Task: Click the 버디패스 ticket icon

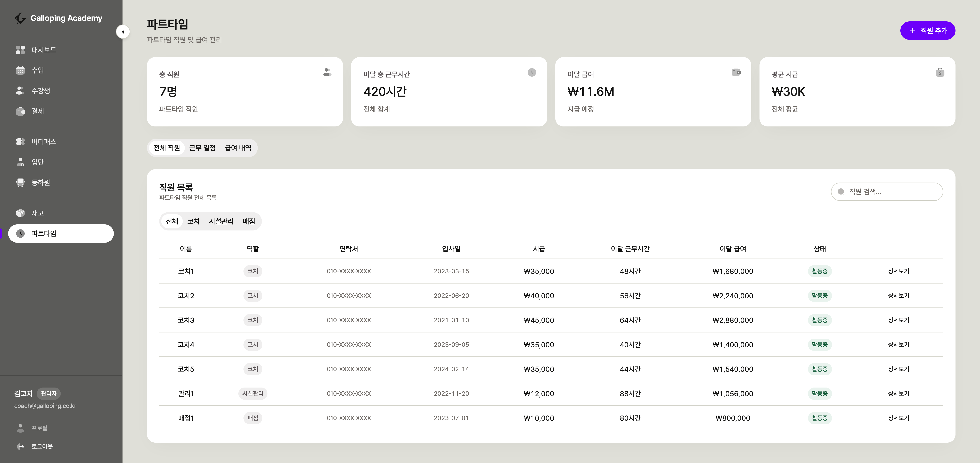Action: pyautogui.click(x=21, y=141)
